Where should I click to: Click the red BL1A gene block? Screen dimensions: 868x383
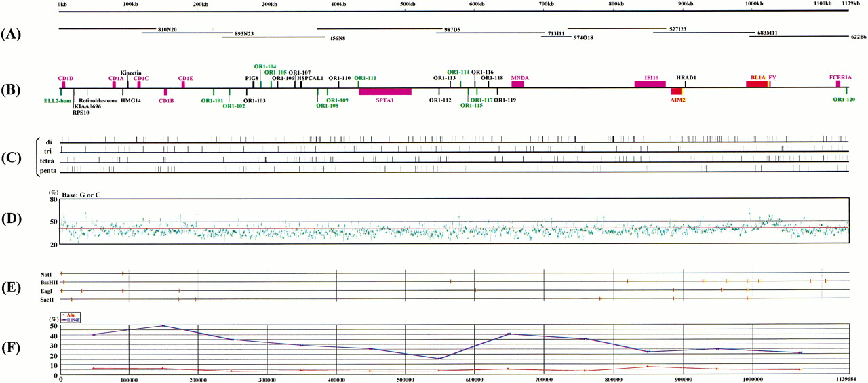point(756,84)
